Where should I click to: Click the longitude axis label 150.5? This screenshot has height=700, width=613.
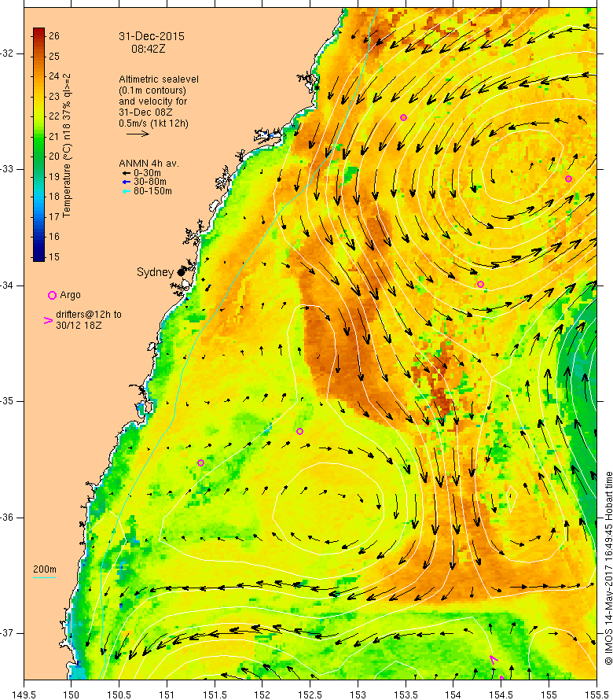(x=119, y=694)
